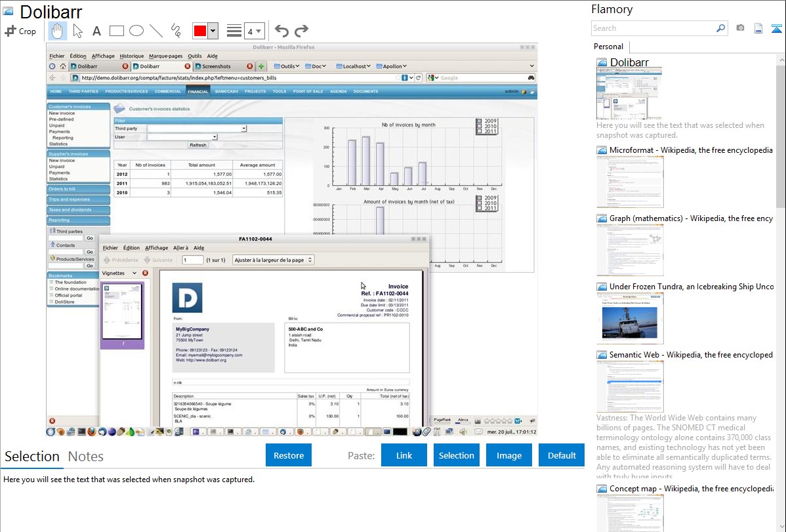The width and height of the screenshot is (786, 532).
Task: Expand the color swatch dropdown arrow
Action: tap(213, 31)
